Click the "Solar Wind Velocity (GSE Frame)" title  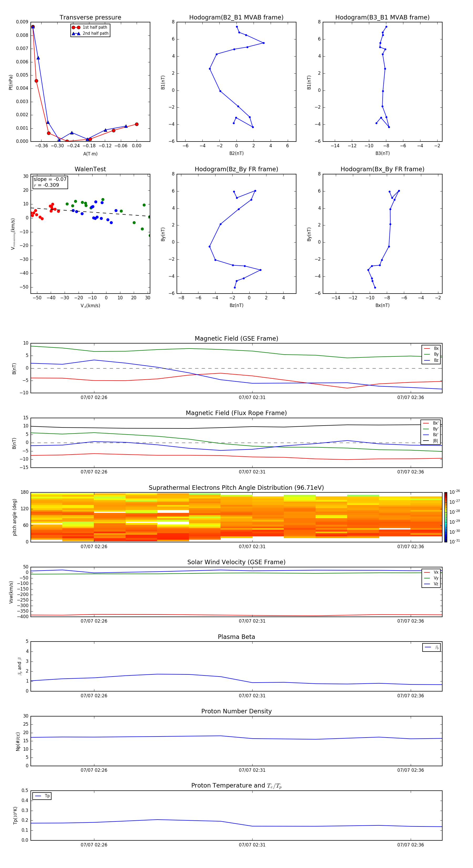(x=236, y=562)
